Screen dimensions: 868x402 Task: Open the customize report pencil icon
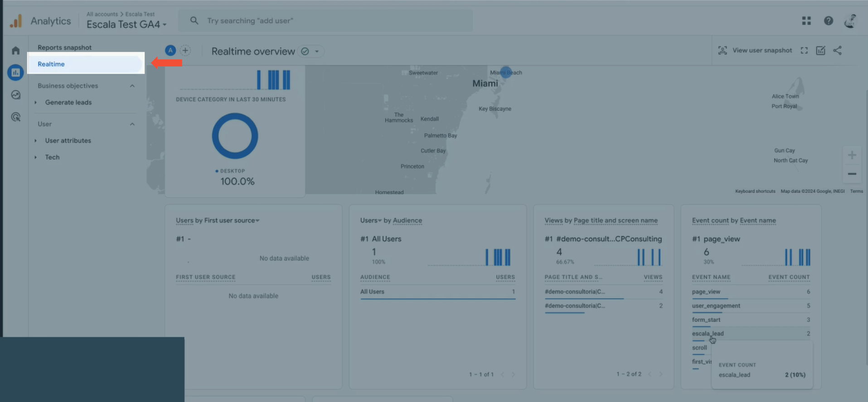click(x=821, y=50)
